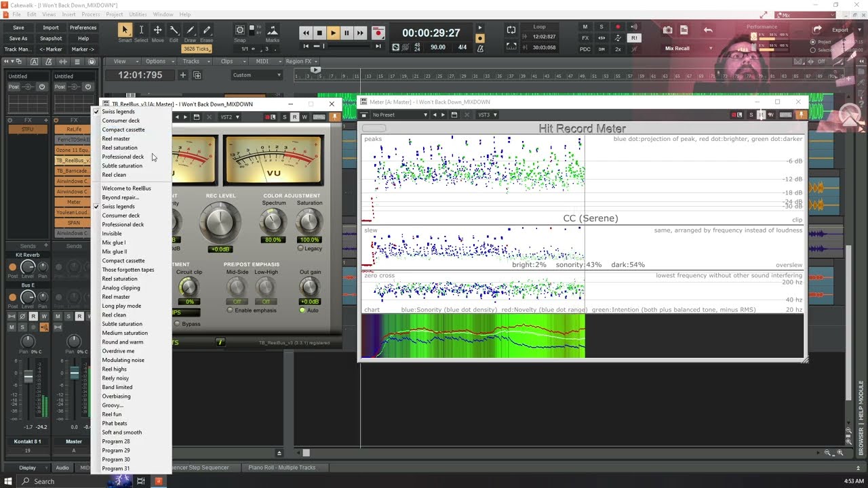868x488 pixels.
Task: Toggle the Snap to grid button
Action: (240, 30)
